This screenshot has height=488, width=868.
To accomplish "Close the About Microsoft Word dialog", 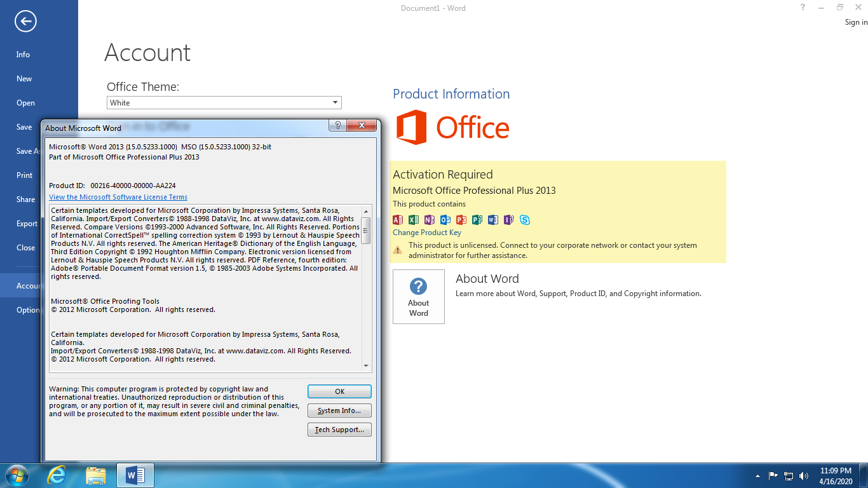I will tap(362, 126).
